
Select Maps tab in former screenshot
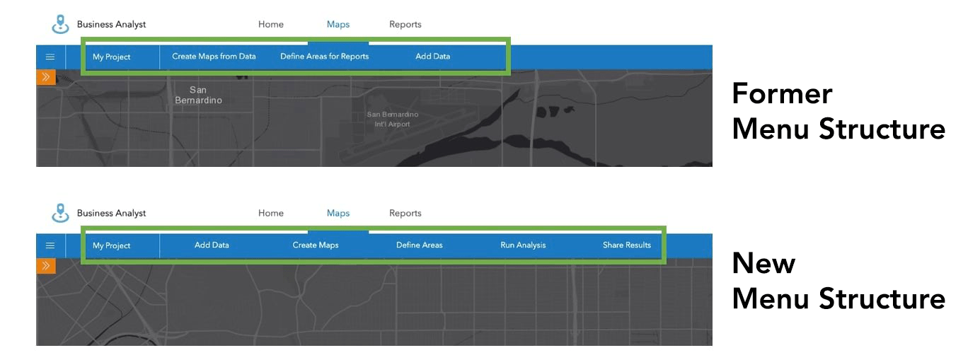pos(338,24)
